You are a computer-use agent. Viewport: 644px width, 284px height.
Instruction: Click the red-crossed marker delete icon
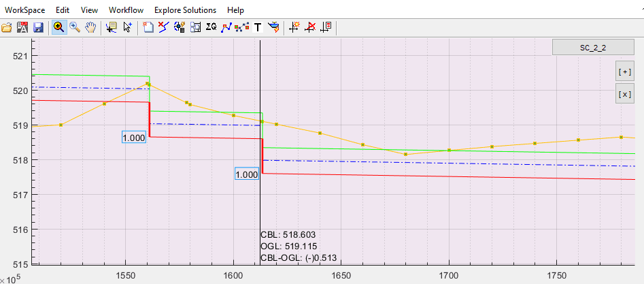310,27
